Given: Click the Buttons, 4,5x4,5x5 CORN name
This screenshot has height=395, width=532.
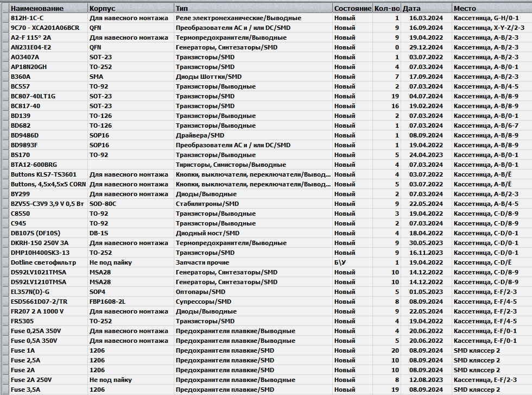Looking at the screenshot, I should tap(48, 184).
